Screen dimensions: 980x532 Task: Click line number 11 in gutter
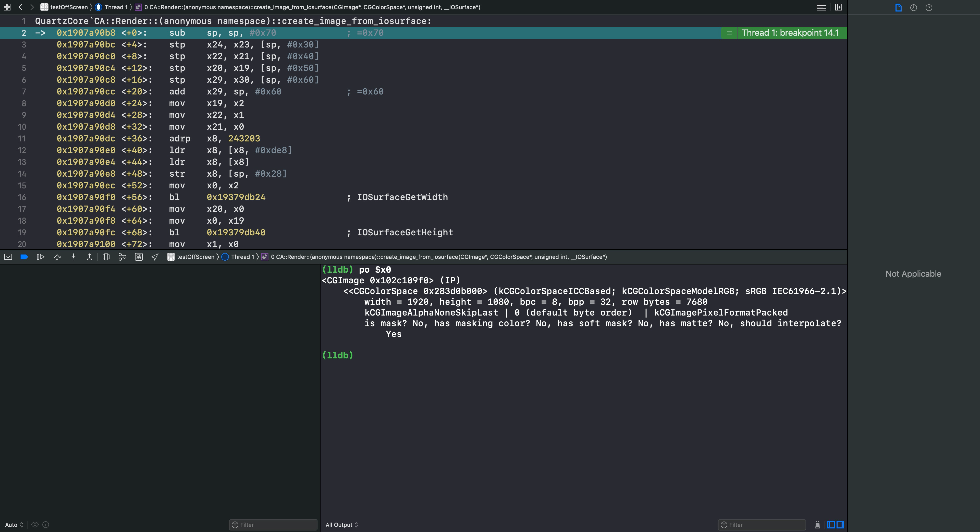pos(22,139)
